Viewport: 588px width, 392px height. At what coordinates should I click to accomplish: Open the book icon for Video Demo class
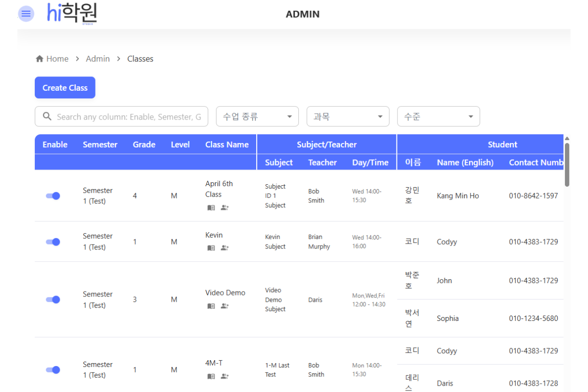tap(211, 305)
